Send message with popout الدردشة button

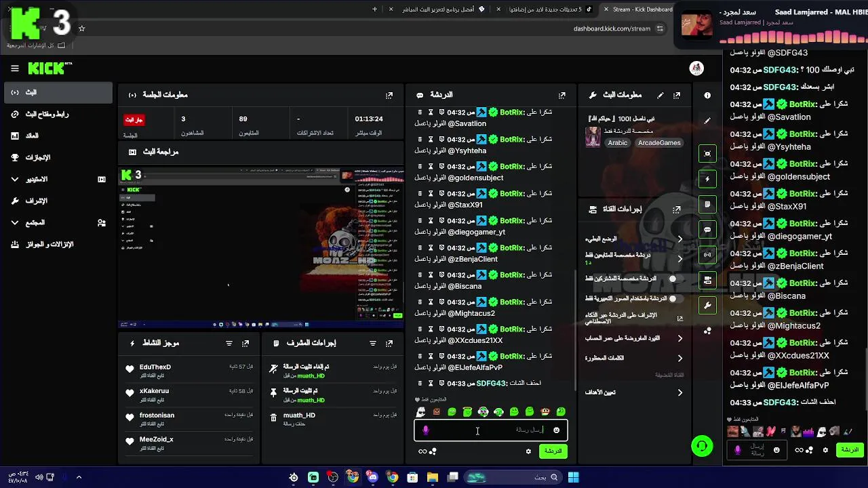(x=850, y=450)
